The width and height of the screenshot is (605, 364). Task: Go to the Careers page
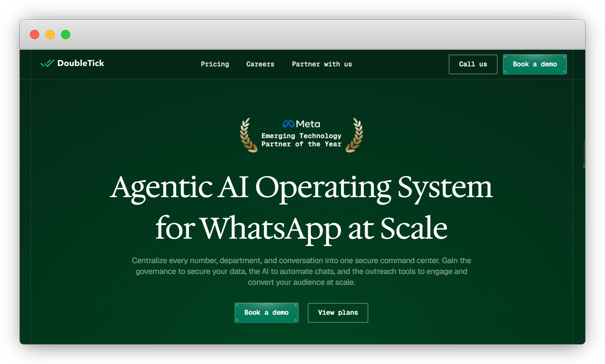260,64
